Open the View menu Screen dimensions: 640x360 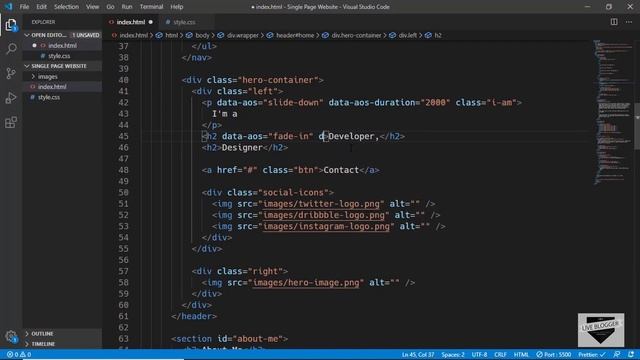coord(92,7)
